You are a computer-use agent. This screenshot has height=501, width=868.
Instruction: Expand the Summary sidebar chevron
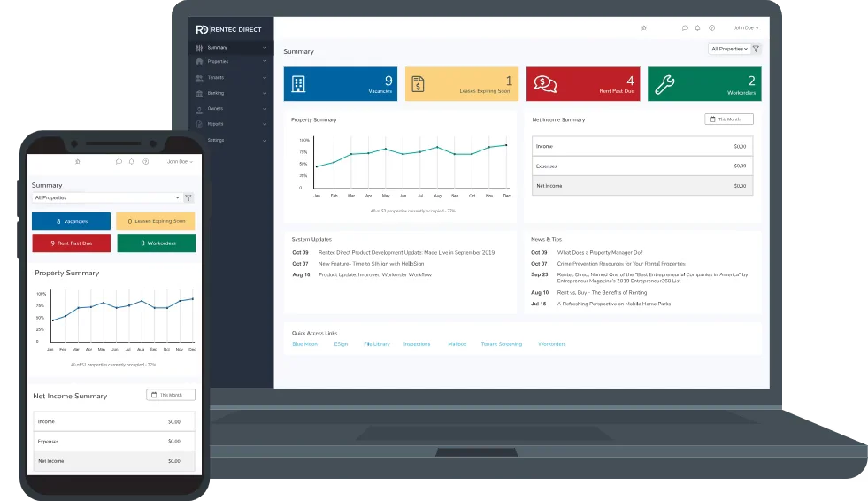click(265, 48)
